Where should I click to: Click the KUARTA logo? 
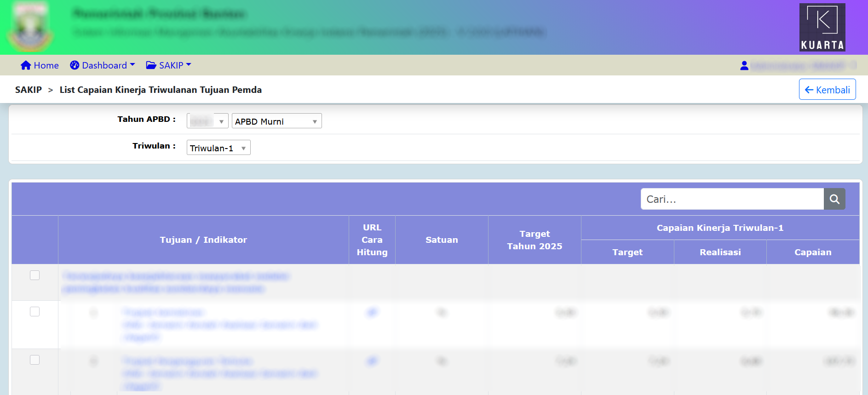coord(822,27)
